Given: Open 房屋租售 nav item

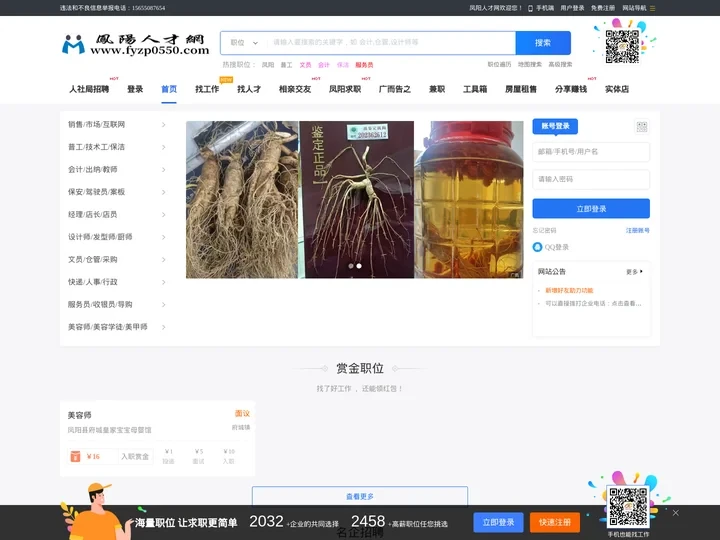Looking at the screenshot, I should (521, 89).
